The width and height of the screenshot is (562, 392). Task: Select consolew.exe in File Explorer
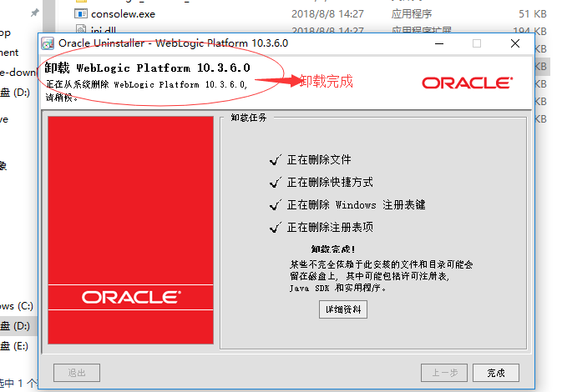tap(123, 14)
